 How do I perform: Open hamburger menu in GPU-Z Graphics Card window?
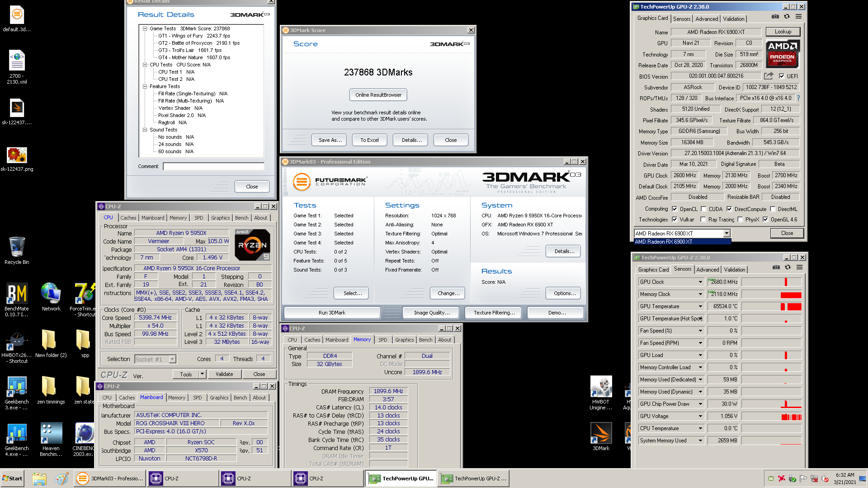[x=798, y=17]
